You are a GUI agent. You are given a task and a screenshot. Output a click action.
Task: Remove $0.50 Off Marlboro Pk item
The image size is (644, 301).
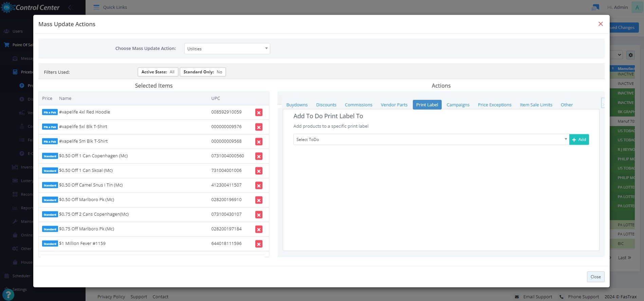coord(259,200)
